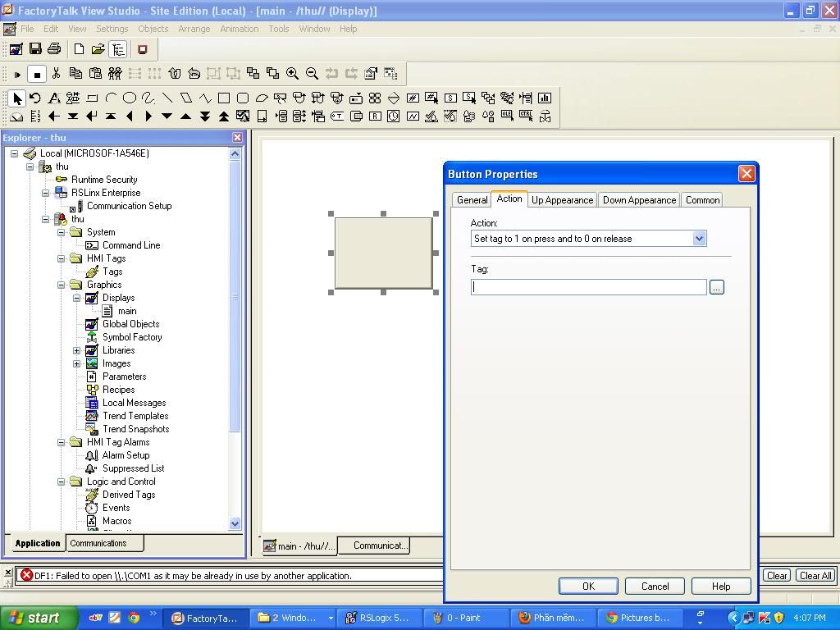Click into the Tag input field

(589, 287)
